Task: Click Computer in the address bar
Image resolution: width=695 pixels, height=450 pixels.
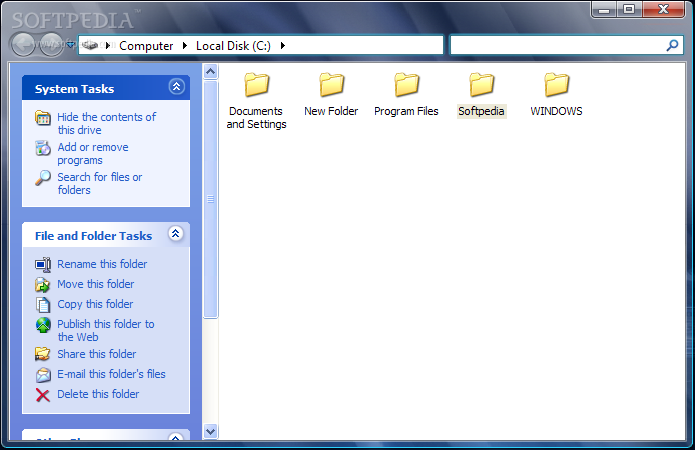Action: pos(146,46)
